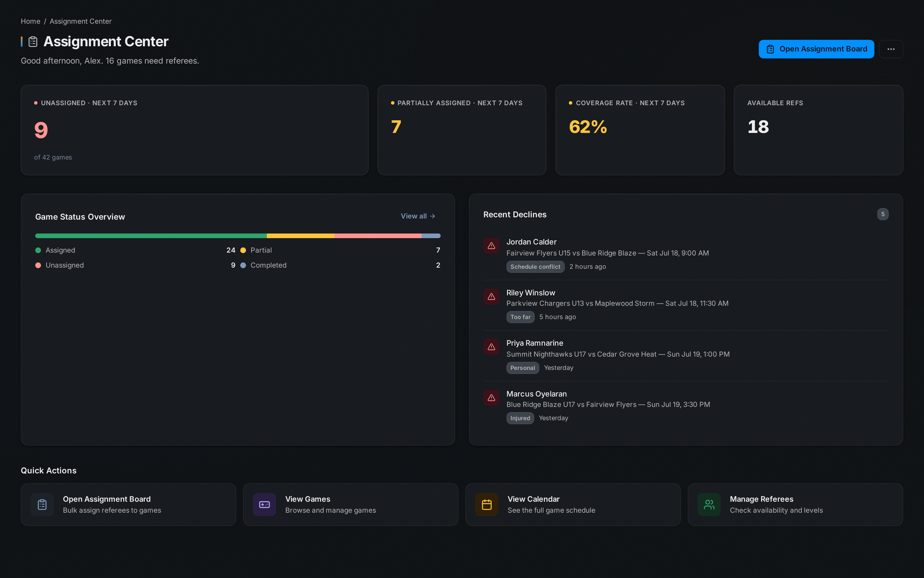
Task: Click the yellow Partial legend dot
Action: (243, 250)
